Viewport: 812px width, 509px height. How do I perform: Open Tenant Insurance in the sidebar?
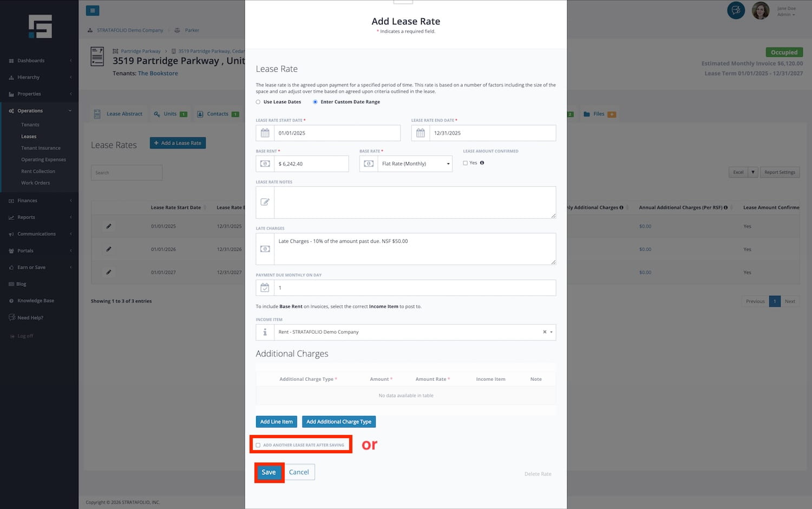[x=41, y=148]
